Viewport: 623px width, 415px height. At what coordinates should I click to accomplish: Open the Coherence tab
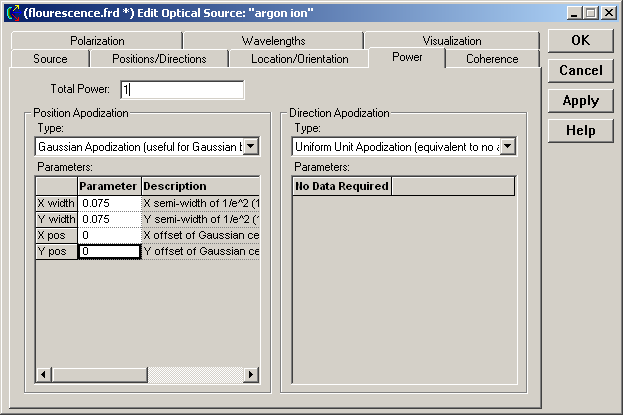(x=492, y=59)
